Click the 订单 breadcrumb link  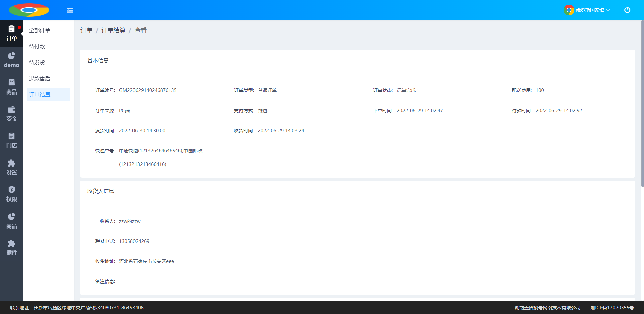[x=87, y=30]
